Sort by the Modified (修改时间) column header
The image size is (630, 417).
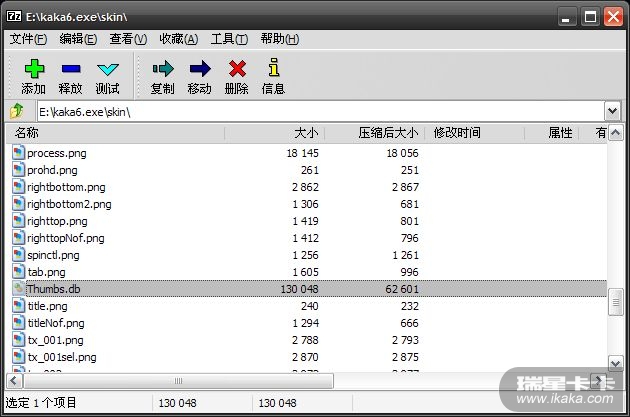point(475,133)
